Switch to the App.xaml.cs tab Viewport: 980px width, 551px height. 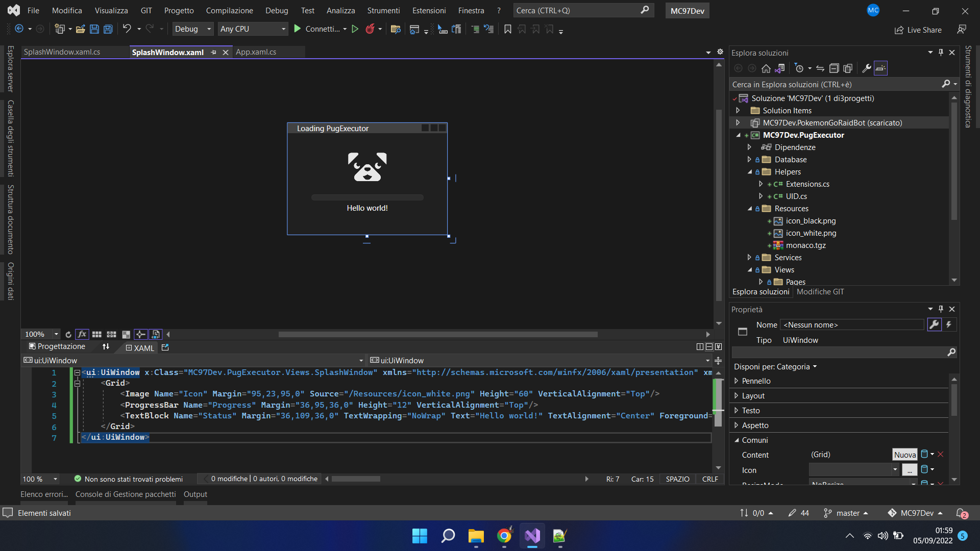(256, 52)
